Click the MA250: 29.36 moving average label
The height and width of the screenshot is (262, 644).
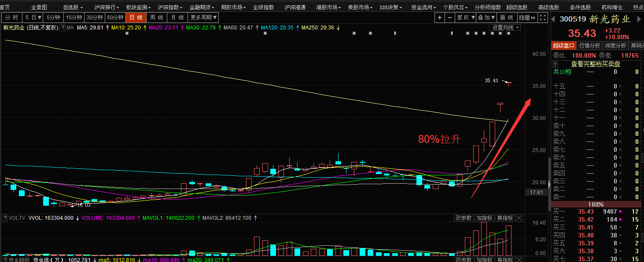click(317, 28)
